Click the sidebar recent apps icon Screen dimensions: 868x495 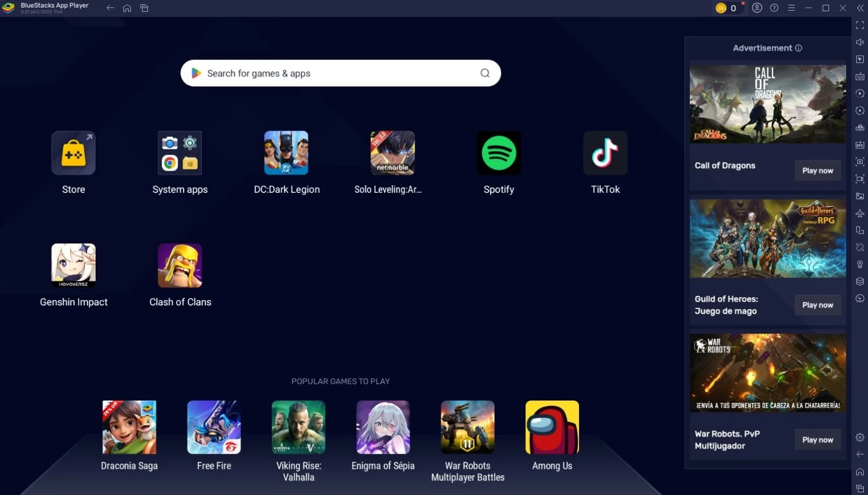[x=860, y=488]
